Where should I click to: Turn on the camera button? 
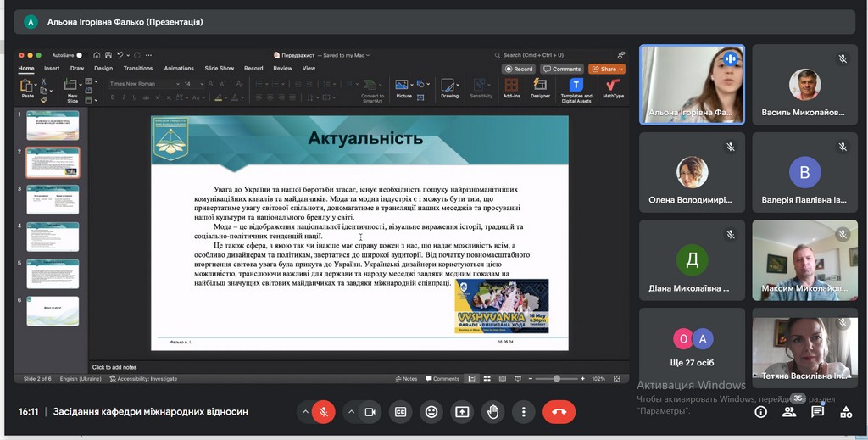[x=370, y=412]
